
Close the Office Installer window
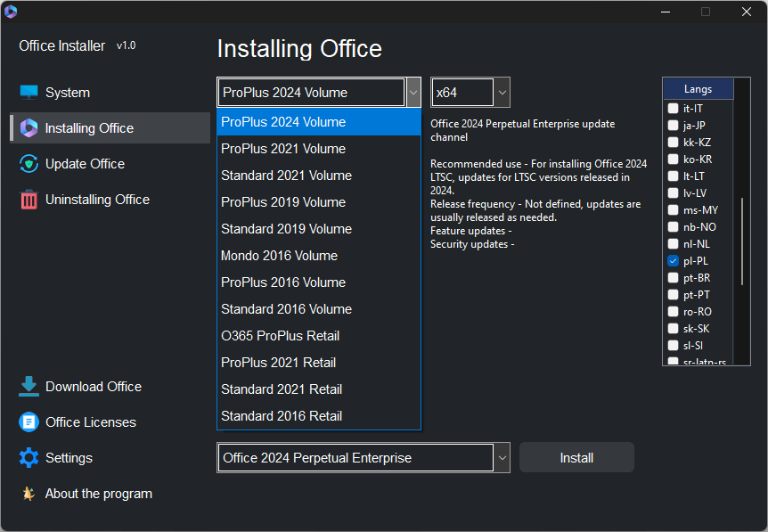(x=746, y=12)
